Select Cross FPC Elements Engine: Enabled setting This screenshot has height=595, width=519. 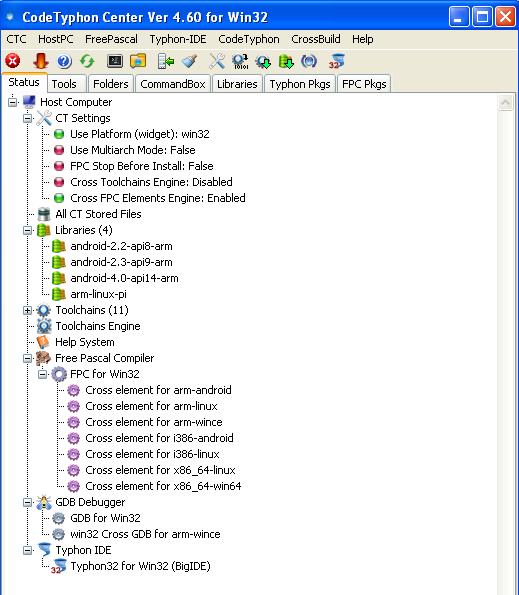pyautogui.click(x=158, y=198)
